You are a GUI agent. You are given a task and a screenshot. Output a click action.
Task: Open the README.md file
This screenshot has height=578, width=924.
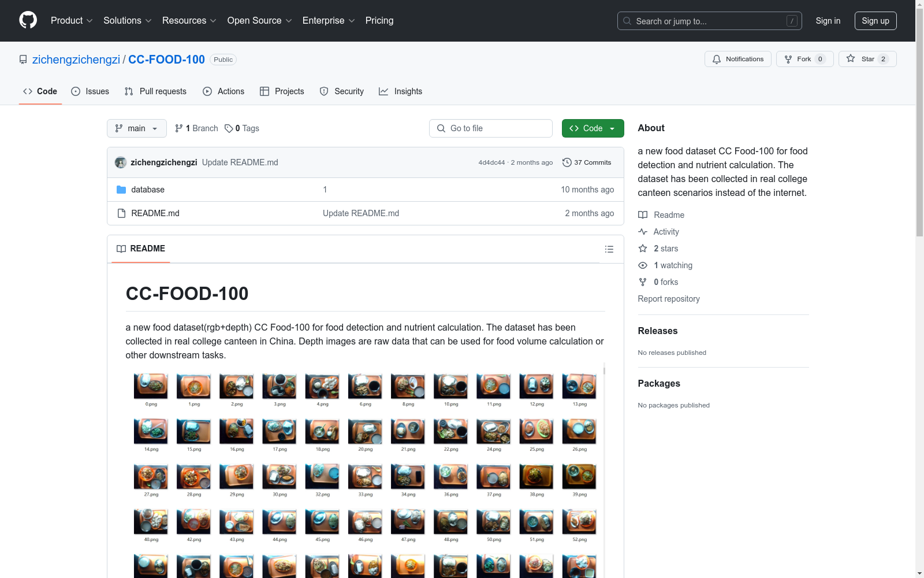tap(155, 213)
